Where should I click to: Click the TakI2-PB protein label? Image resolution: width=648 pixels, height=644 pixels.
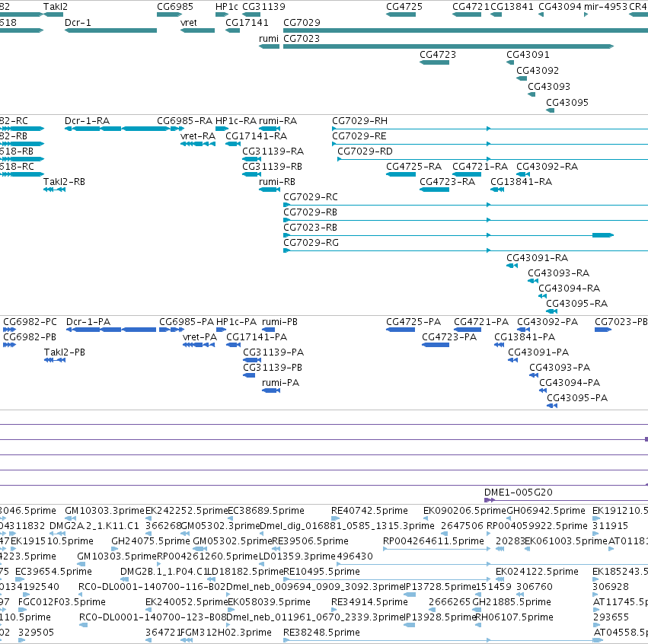(65, 352)
